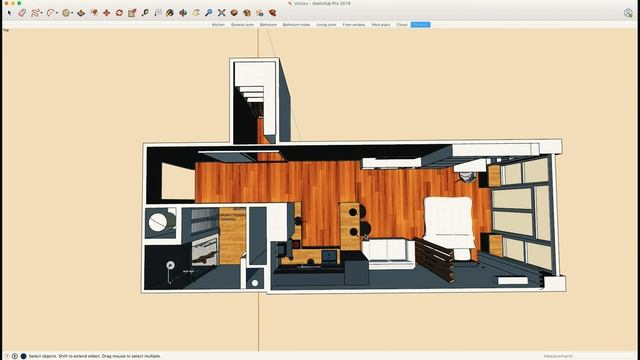Select the Offset tool
640x360 pixels.
pos(94,13)
